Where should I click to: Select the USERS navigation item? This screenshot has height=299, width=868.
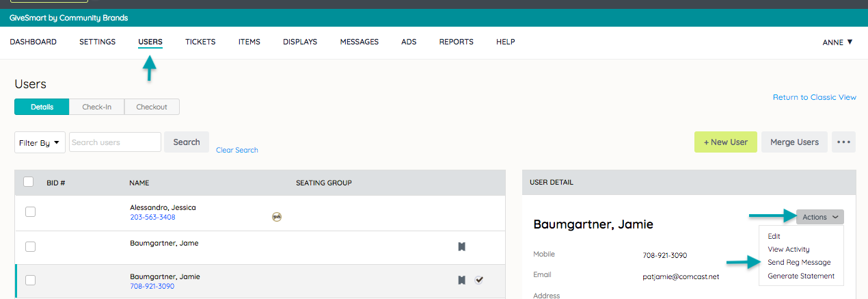click(x=150, y=42)
